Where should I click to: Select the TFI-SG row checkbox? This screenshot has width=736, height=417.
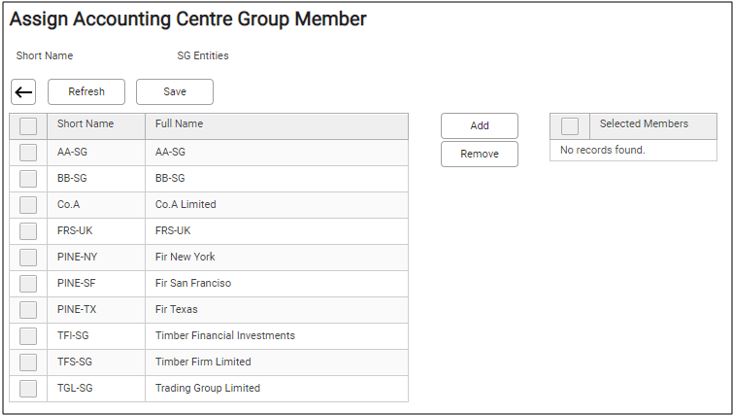(x=28, y=336)
